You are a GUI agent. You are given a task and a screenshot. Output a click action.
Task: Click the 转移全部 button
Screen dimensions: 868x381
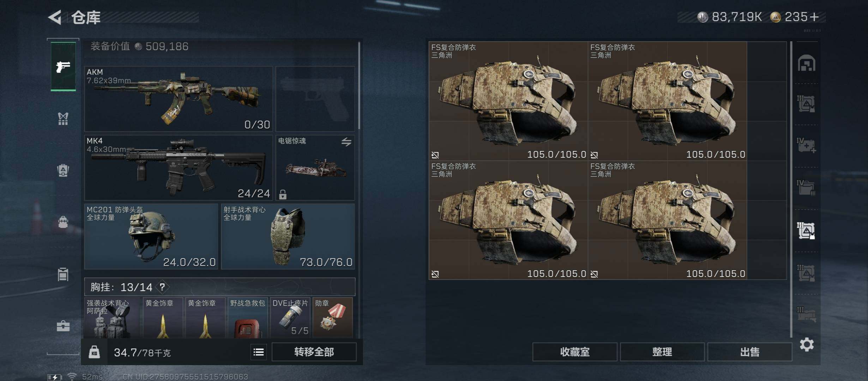click(x=314, y=352)
